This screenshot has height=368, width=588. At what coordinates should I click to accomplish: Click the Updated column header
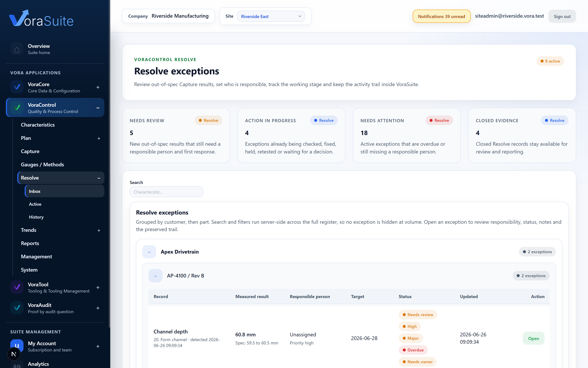point(469,296)
